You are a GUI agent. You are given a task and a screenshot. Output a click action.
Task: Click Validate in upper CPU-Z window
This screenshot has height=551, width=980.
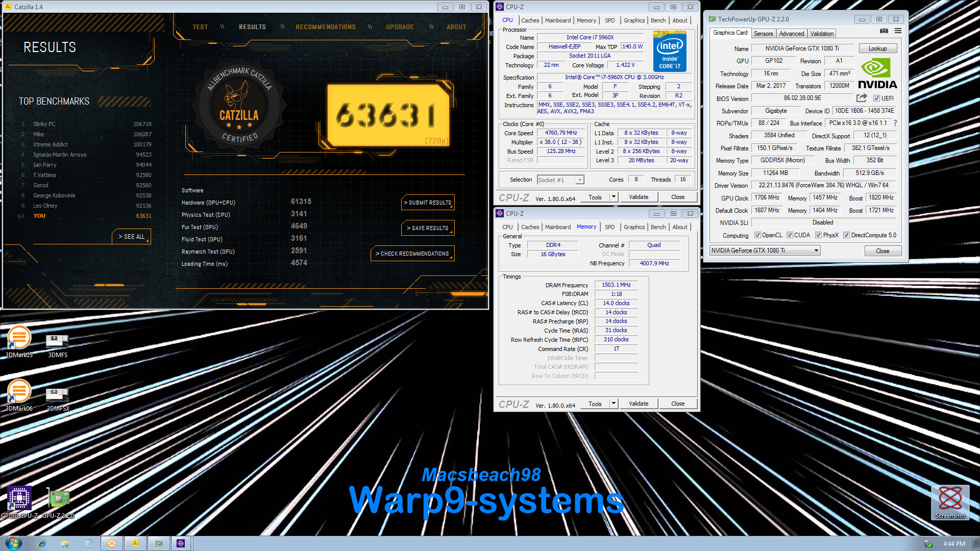[x=639, y=197]
